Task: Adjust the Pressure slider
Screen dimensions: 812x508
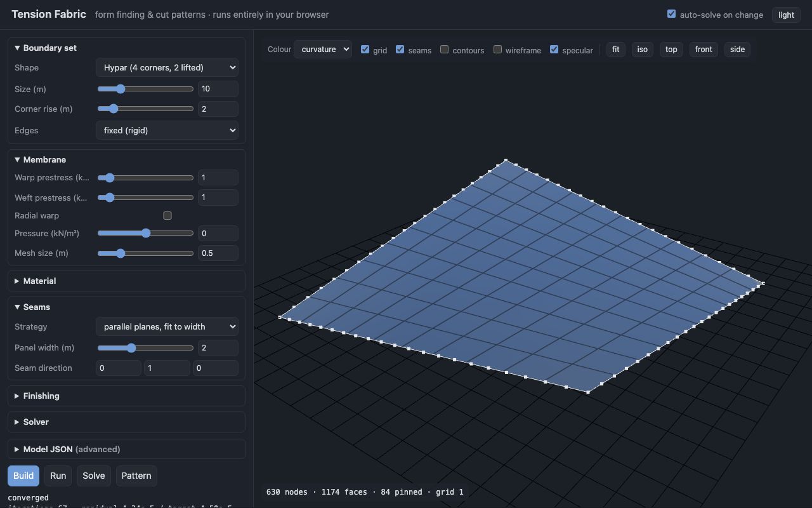Action: click(145, 233)
